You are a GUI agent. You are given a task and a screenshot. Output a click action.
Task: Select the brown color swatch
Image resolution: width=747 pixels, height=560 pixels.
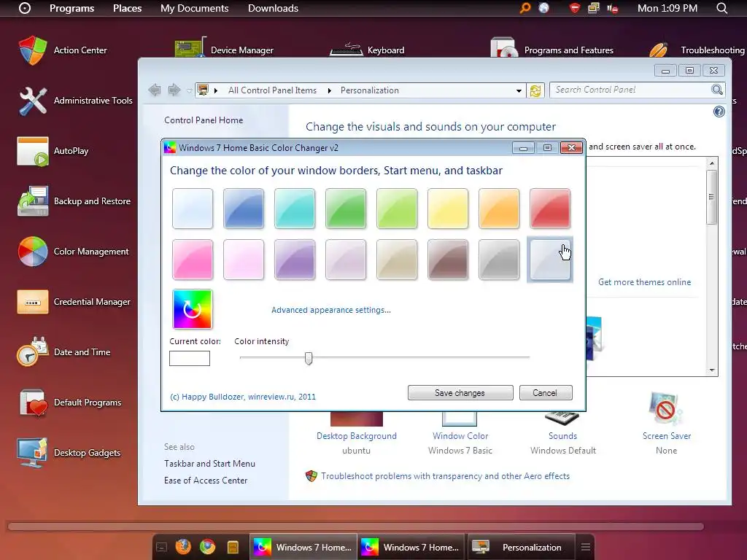pos(448,259)
